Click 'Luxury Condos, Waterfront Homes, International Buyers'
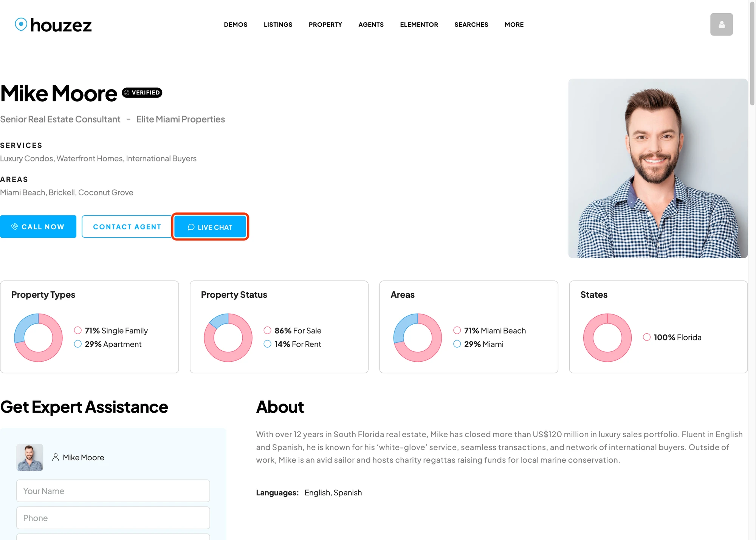 pyautogui.click(x=98, y=159)
